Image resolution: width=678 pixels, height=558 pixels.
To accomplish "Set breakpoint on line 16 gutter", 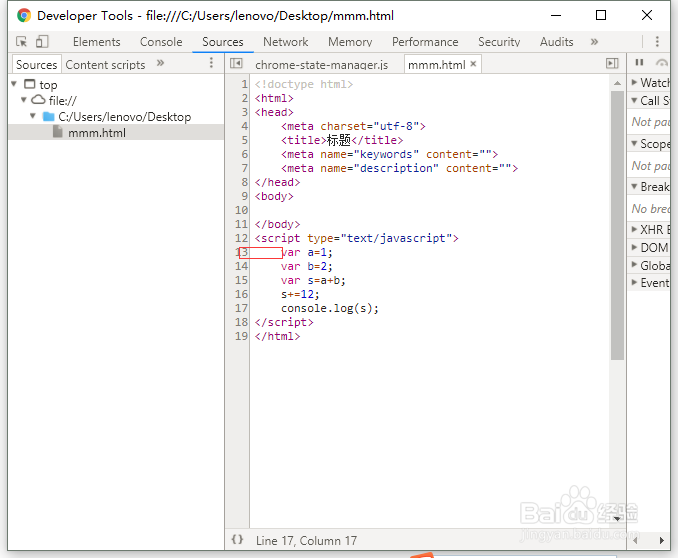I will point(241,294).
